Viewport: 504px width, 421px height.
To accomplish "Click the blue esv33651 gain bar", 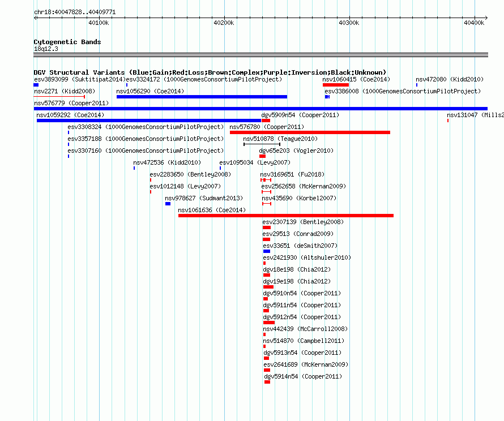I will (x=267, y=251).
